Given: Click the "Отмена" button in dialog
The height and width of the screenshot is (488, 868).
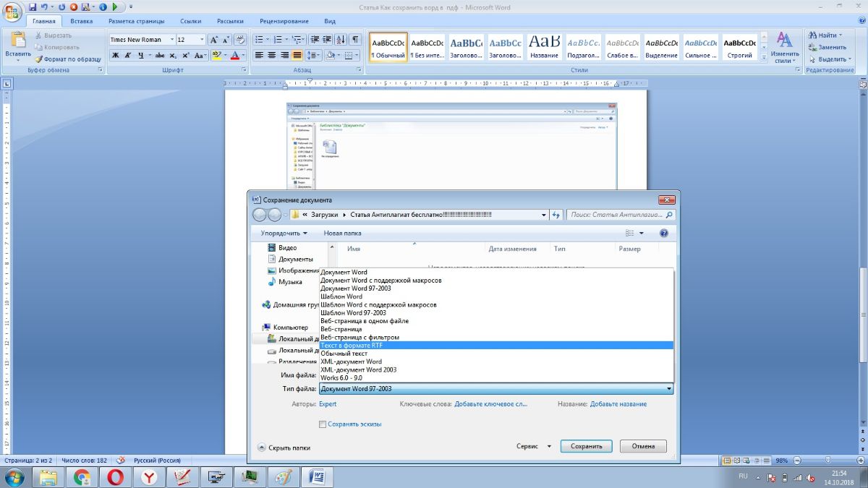Looking at the screenshot, I should (x=643, y=446).
